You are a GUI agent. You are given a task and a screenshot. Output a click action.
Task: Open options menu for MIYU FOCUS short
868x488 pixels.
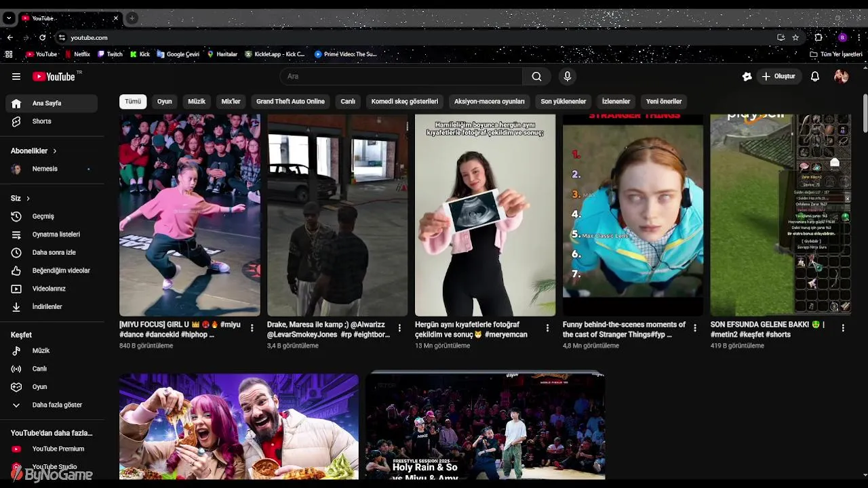point(252,328)
